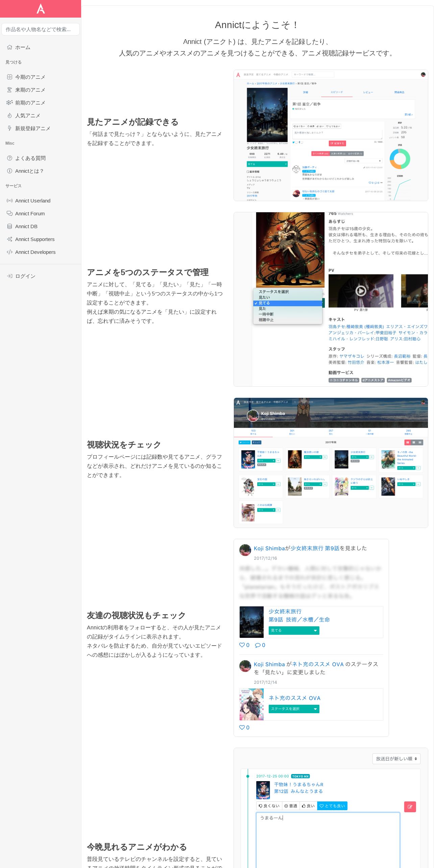Click 干物妹！うまるちゃんR cover thumbnail
Screen dimensions: 434x868
263,790
